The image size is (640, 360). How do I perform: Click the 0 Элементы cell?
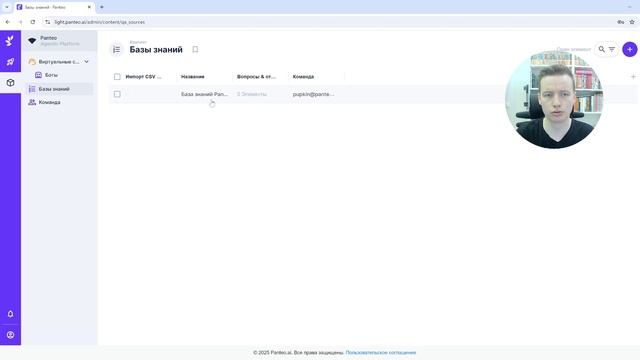pos(252,94)
